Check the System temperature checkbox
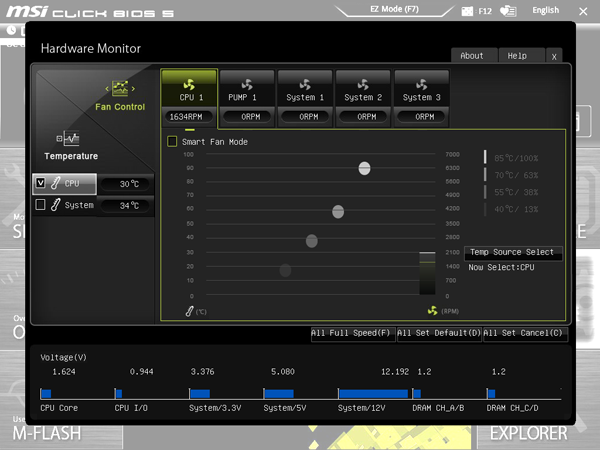 click(x=41, y=205)
